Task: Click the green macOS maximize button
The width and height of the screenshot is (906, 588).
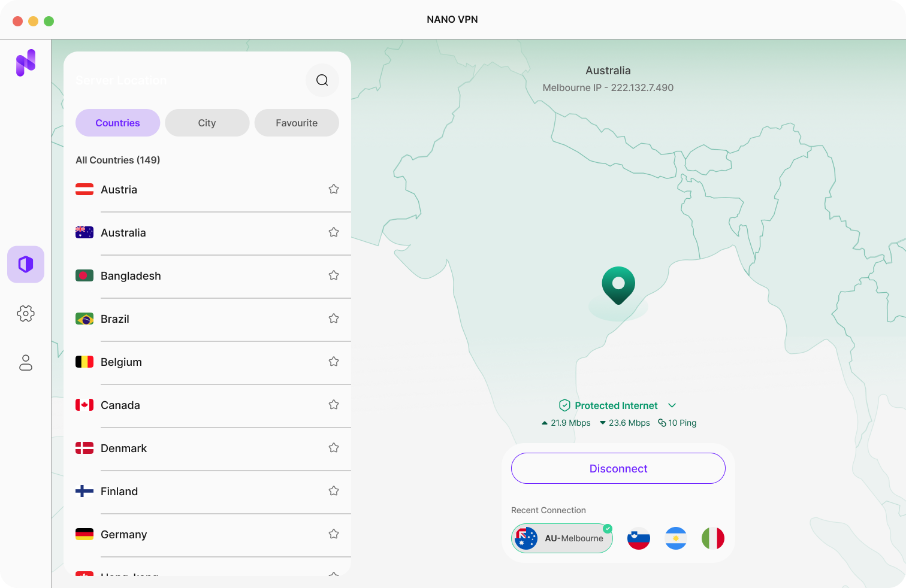Action: point(49,21)
